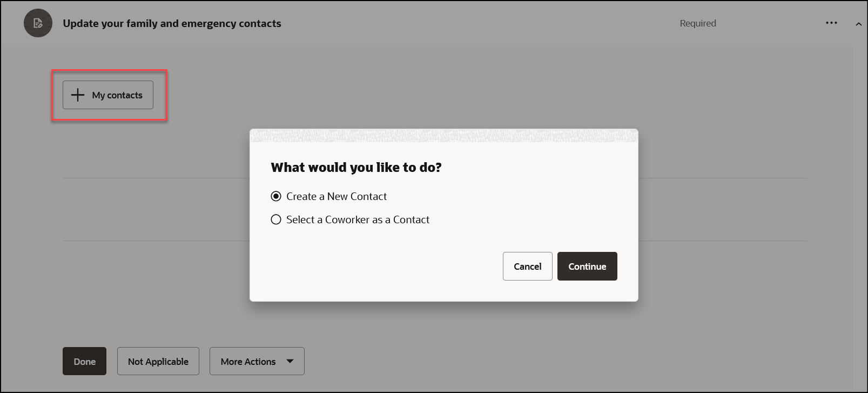The height and width of the screenshot is (393, 868).
Task: Choose the Select a Coworker radio option
Action: 276,219
